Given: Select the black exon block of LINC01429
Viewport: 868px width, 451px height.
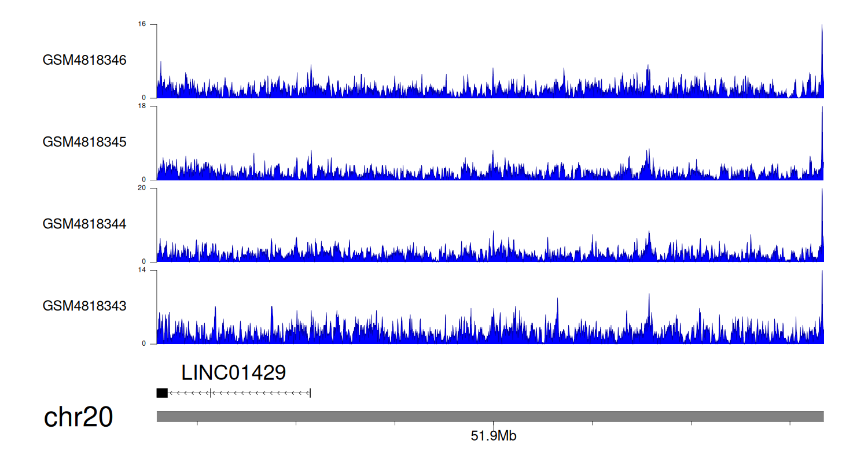Looking at the screenshot, I should (x=162, y=393).
